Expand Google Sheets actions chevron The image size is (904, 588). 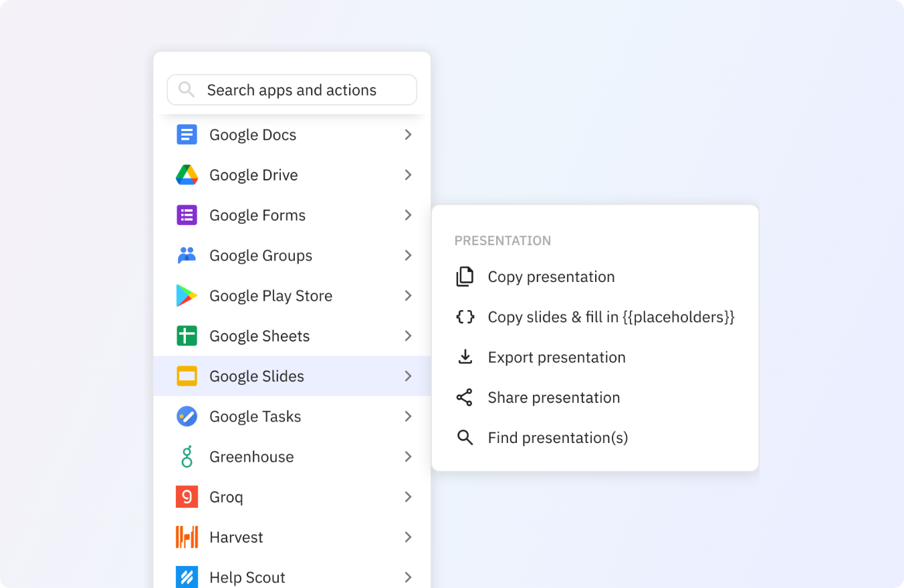coord(408,336)
